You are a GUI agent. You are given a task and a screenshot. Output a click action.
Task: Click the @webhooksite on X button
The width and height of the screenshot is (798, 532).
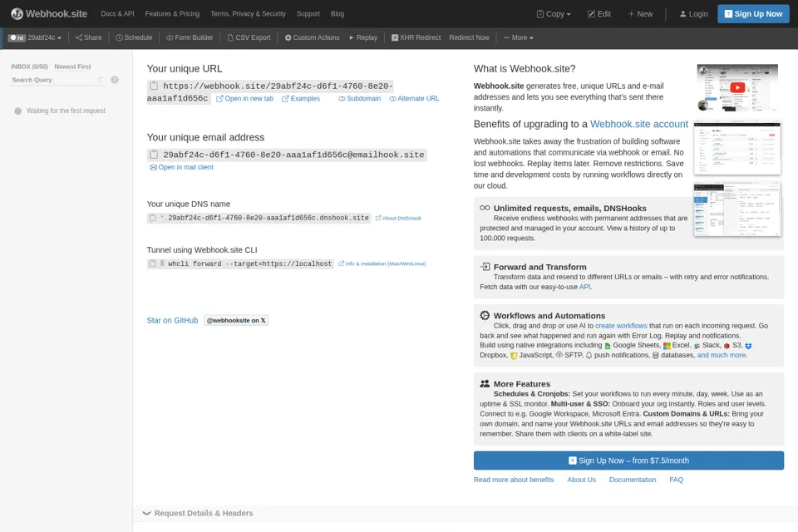tap(236, 320)
